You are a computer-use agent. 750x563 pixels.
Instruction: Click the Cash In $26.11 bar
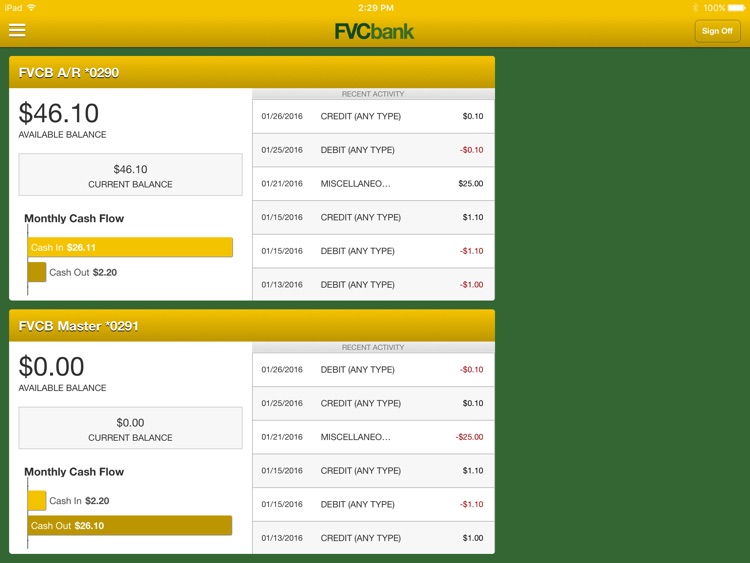pos(130,247)
